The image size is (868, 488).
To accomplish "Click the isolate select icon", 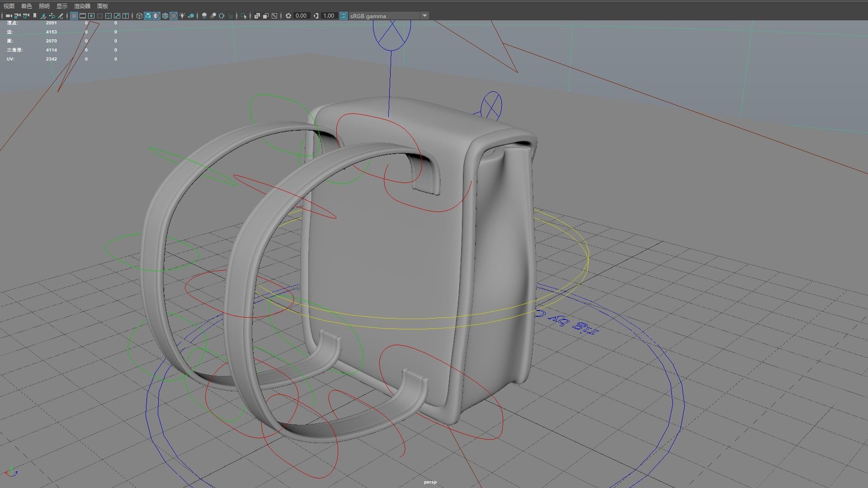I will (244, 16).
